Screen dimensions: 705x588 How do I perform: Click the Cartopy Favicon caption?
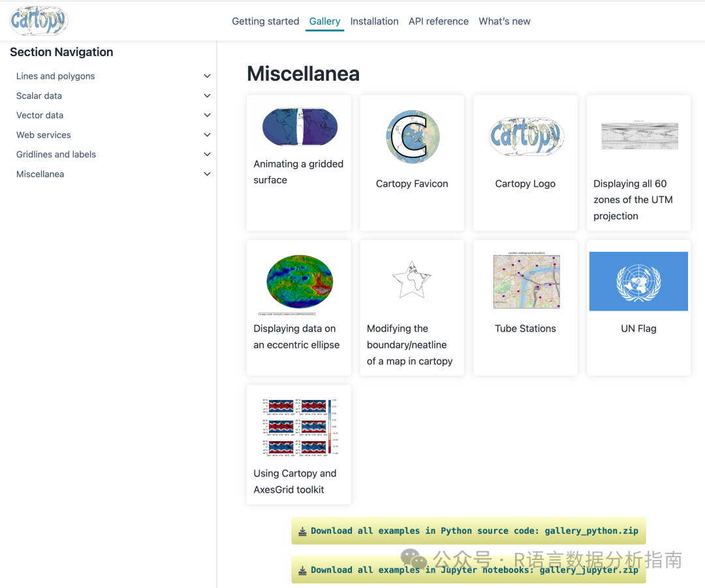tap(412, 183)
